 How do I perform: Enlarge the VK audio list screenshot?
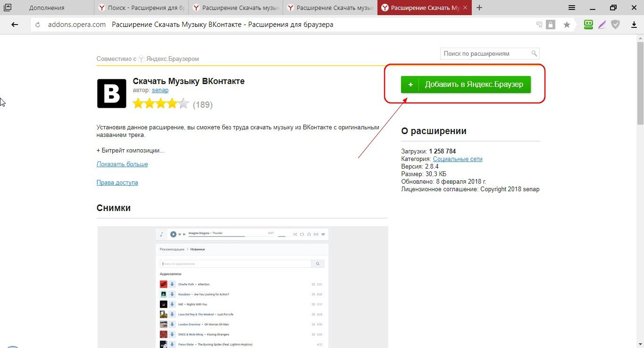tap(243, 287)
